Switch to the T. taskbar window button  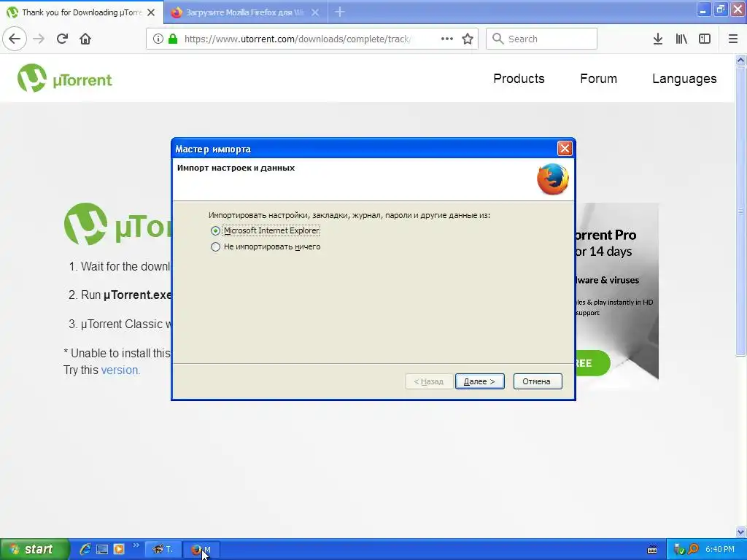click(x=163, y=550)
